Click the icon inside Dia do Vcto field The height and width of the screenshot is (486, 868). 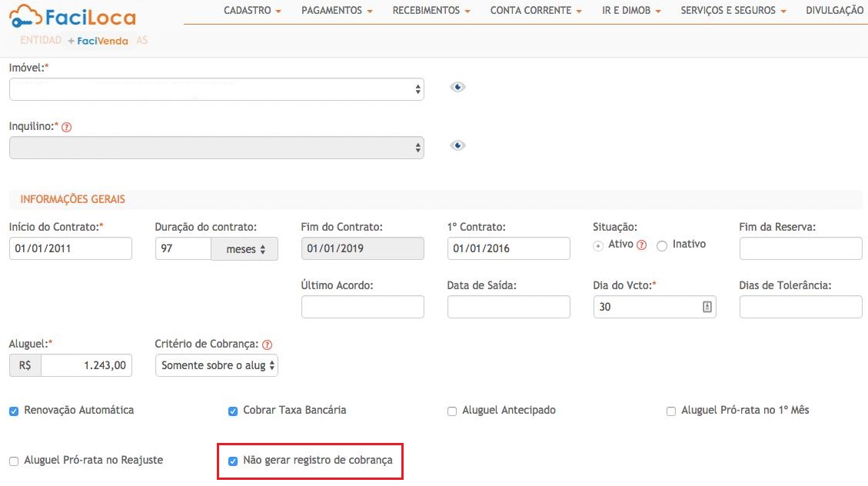click(707, 307)
